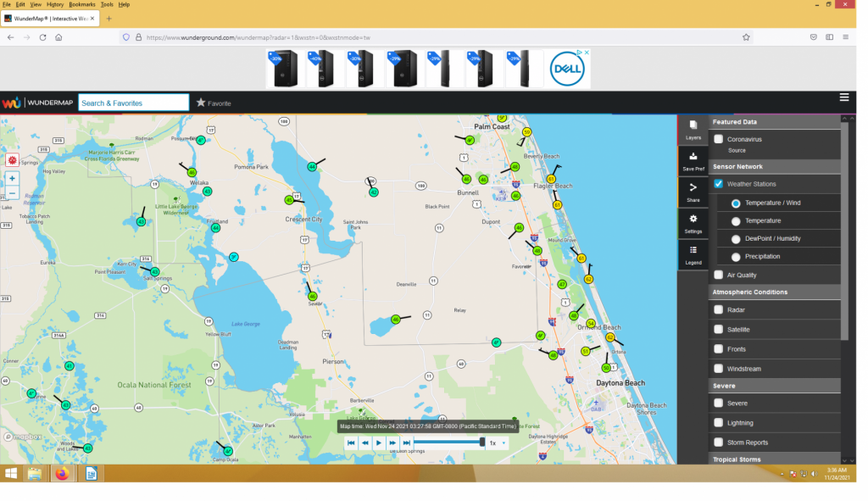Open the History menu
The height and width of the screenshot is (501, 868).
point(54,4)
